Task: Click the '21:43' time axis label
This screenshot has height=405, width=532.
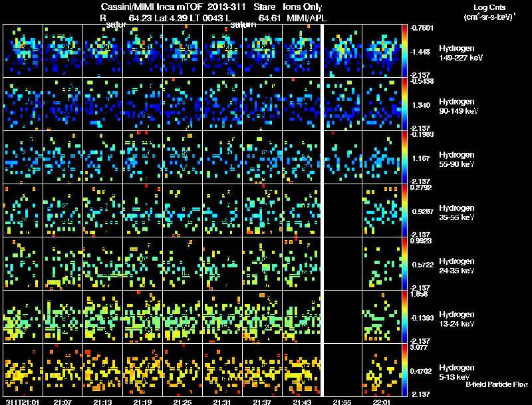Action: [x=302, y=402]
